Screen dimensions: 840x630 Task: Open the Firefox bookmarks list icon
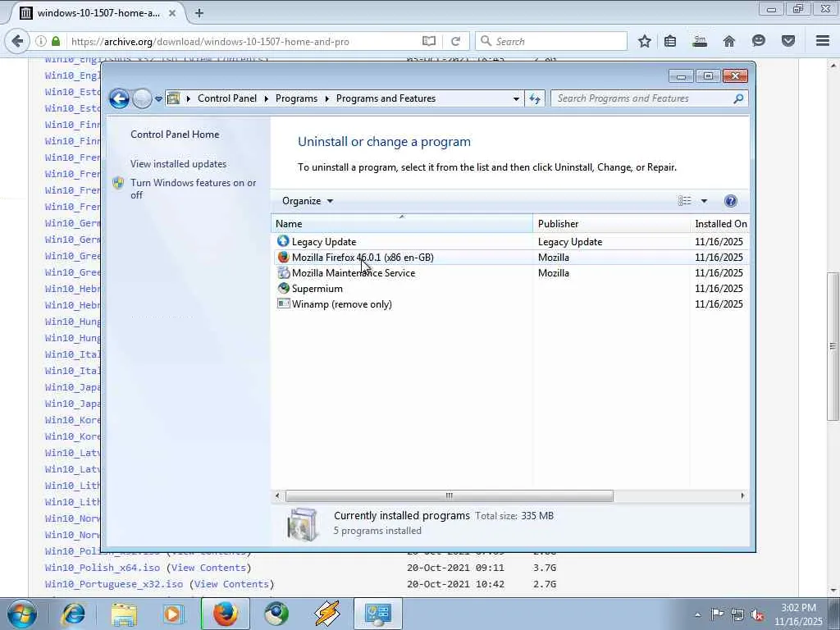pos(670,41)
